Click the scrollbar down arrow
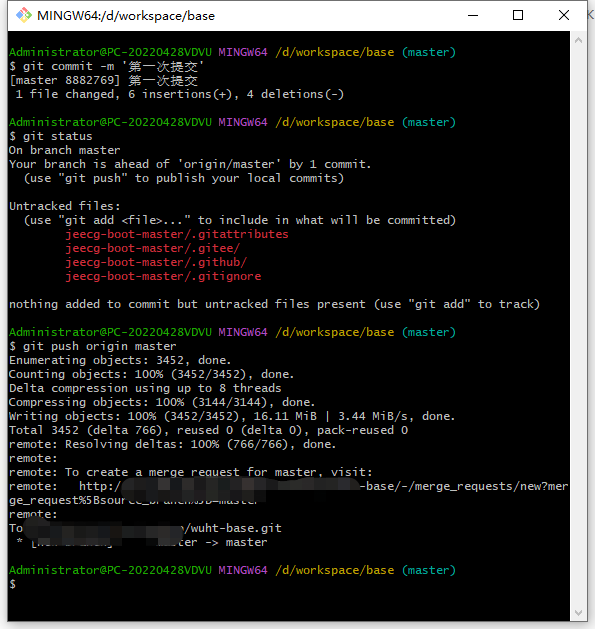 click(578, 613)
